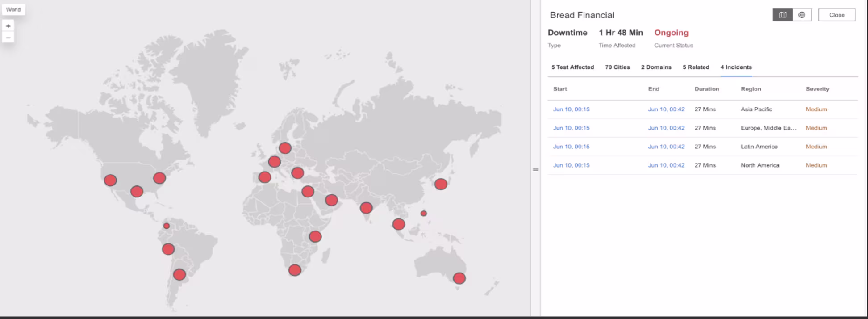The height and width of the screenshot is (319, 868).
Task: Open the 5 Test Affected tab
Action: point(572,67)
